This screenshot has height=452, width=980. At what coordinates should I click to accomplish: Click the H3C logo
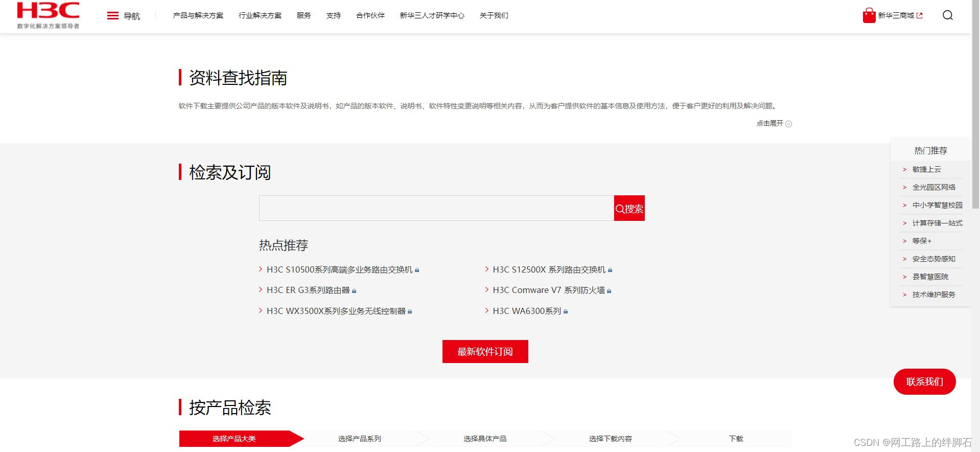[48, 15]
